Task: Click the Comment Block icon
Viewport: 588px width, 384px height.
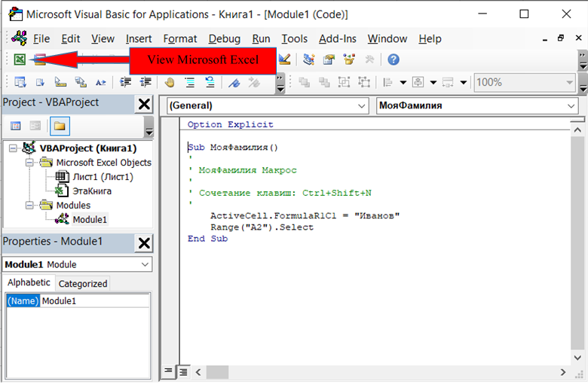Action: tap(190, 82)
